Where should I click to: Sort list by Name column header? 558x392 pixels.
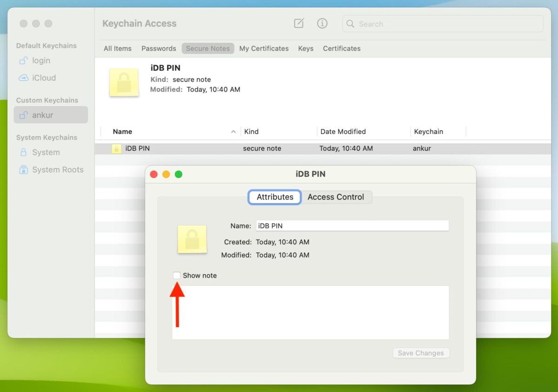click(x=171, y=132)
